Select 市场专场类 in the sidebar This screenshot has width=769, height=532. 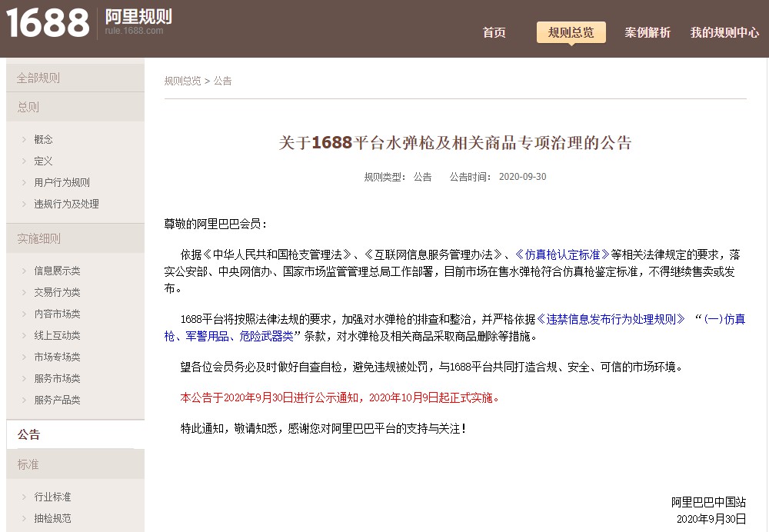coord(57,357)
